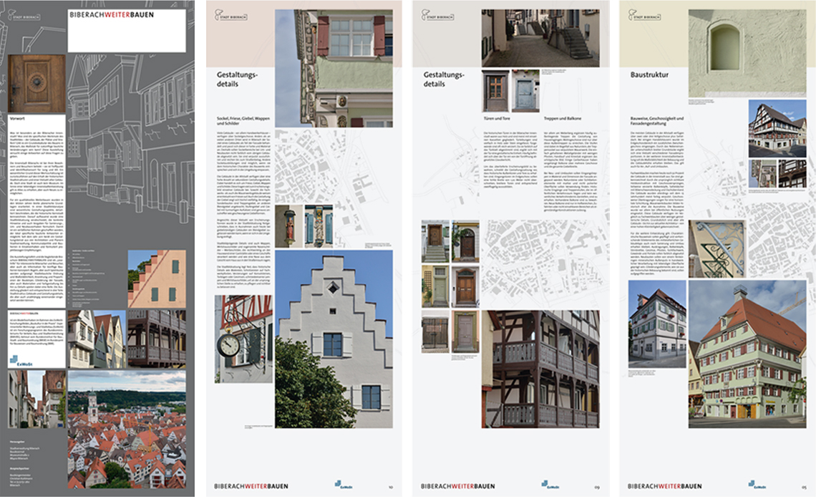Viewport: 816px width, 504px height.
Task: Open the carved wooden door photo above Vorwort
Action: [37, 83]
